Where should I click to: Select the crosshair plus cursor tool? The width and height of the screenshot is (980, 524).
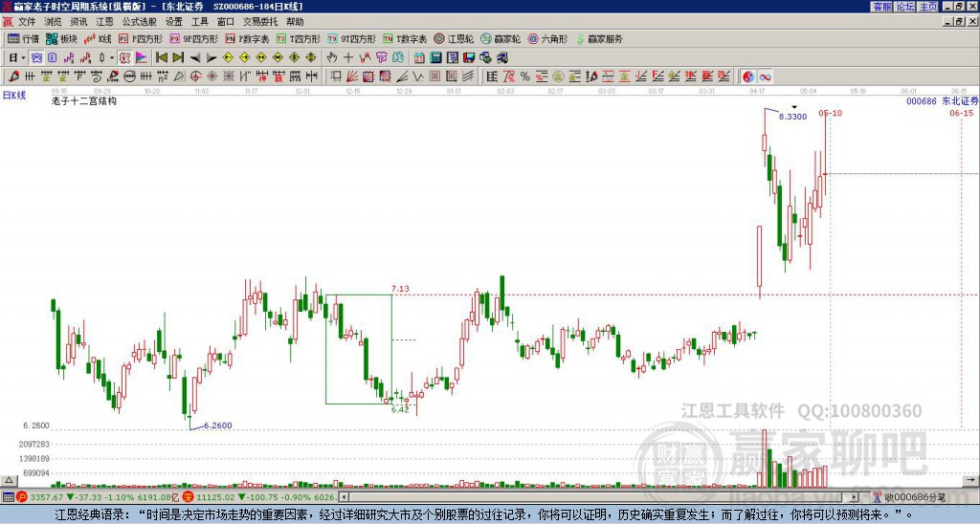click(x=348, y=58)
